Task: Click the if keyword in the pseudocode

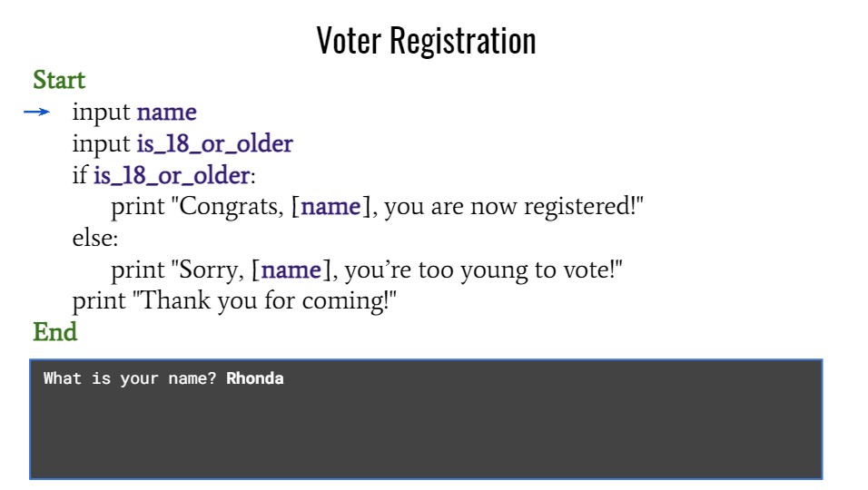Action: (79, 176)
